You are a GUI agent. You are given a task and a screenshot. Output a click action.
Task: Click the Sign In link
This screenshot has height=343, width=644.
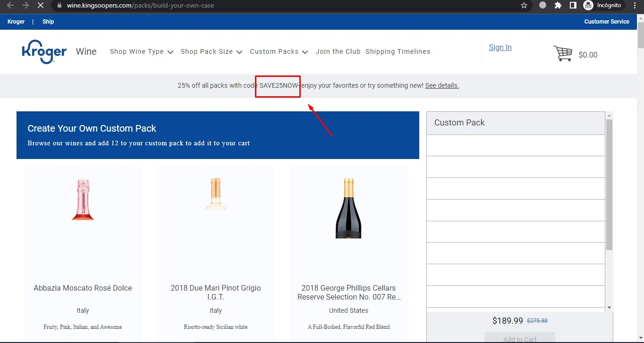click(x=500, y=48)
